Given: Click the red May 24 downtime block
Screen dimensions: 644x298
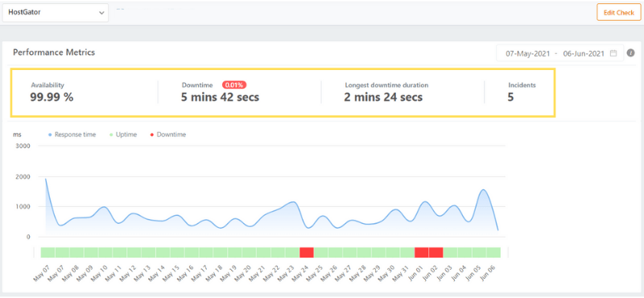Looking at the screenshot, I should (x=307, y=252).
